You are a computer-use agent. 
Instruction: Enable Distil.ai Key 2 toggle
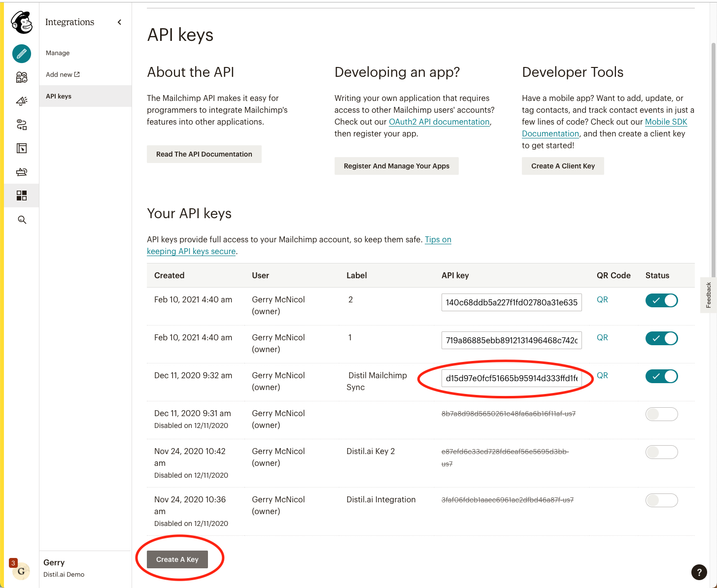click(662, 452)
